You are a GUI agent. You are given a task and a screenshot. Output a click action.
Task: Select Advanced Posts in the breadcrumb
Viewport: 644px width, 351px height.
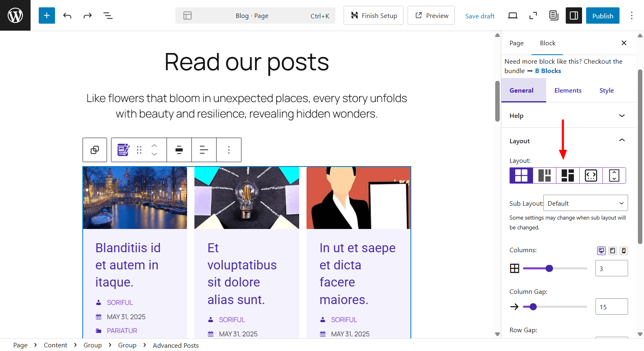click(x=176, y=345)
